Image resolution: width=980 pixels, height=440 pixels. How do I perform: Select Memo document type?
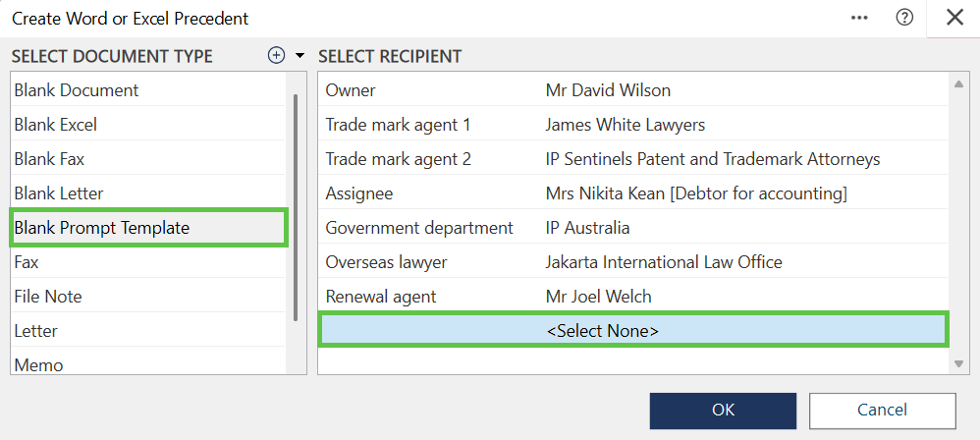pyautogui.click(x=39, y=364)
